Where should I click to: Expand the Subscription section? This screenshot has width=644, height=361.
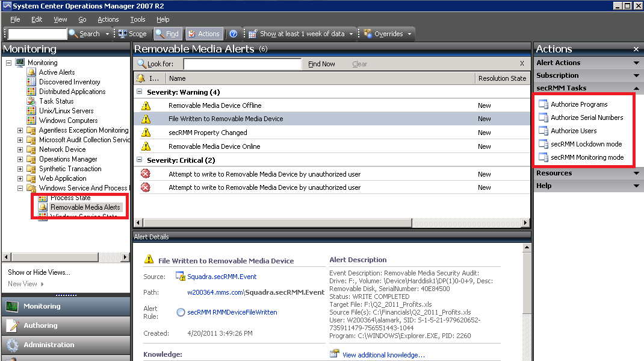(x=636, y=76)
